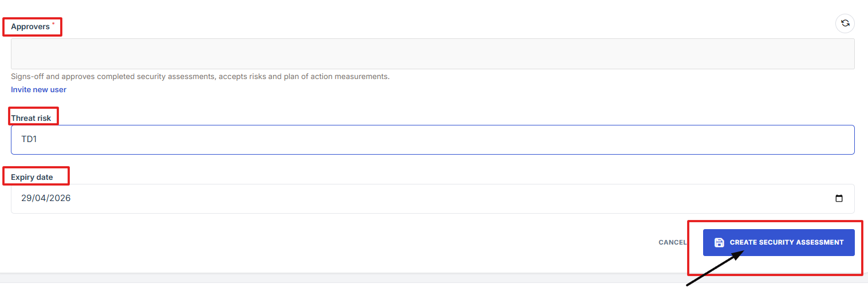Viewport: 868px width, 295px height.
Task: Click the Invite new user link
Action: point(38,89)
